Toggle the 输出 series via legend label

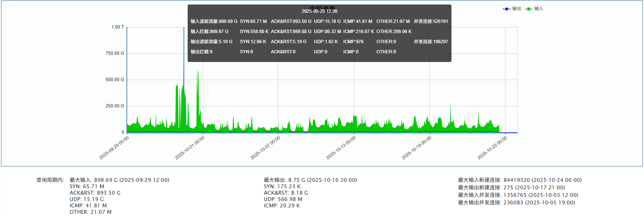[517, 9]
